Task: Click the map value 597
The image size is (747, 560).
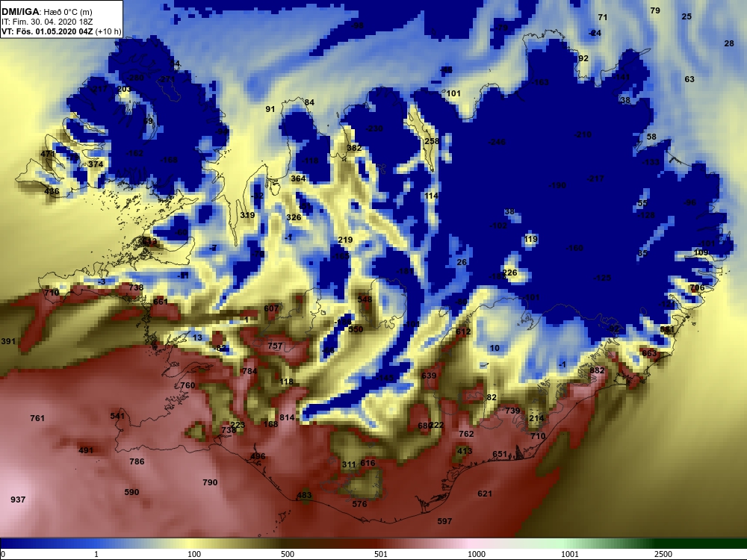Action: pos(444,521)
